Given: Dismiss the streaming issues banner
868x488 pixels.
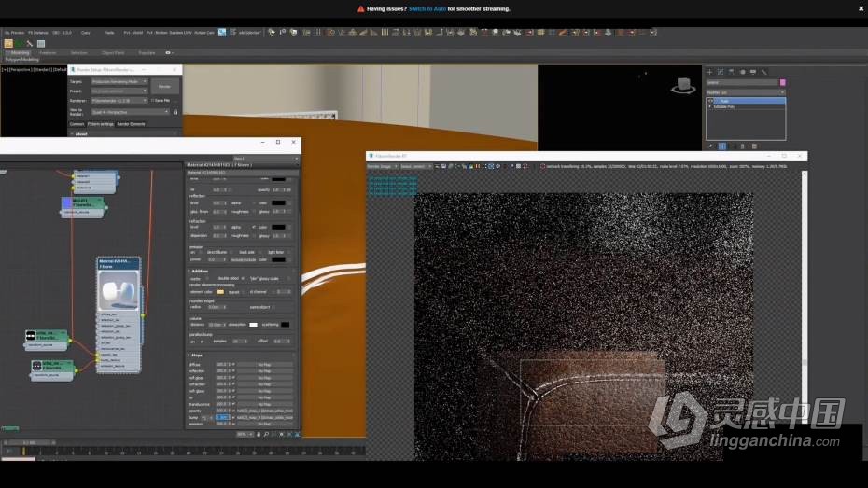Looking at the screenshot, I should (861, 8).
